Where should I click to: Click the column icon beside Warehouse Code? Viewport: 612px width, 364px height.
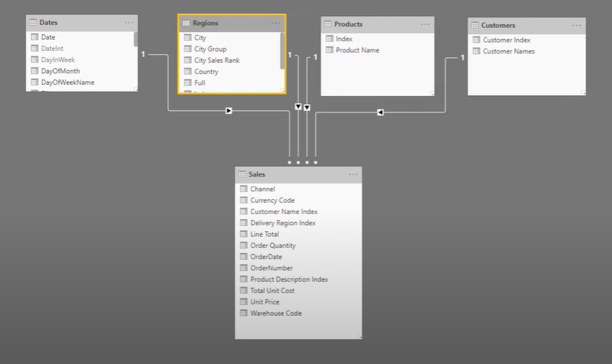point(243,313)
